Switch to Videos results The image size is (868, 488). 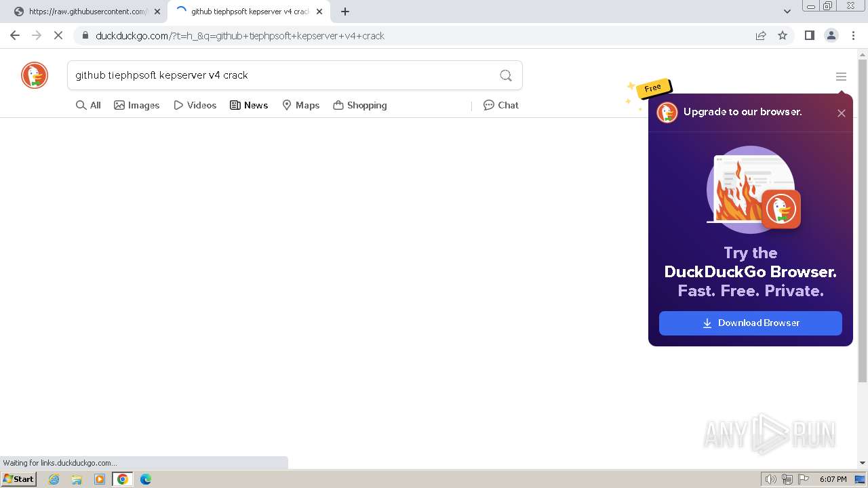[195, 105]
